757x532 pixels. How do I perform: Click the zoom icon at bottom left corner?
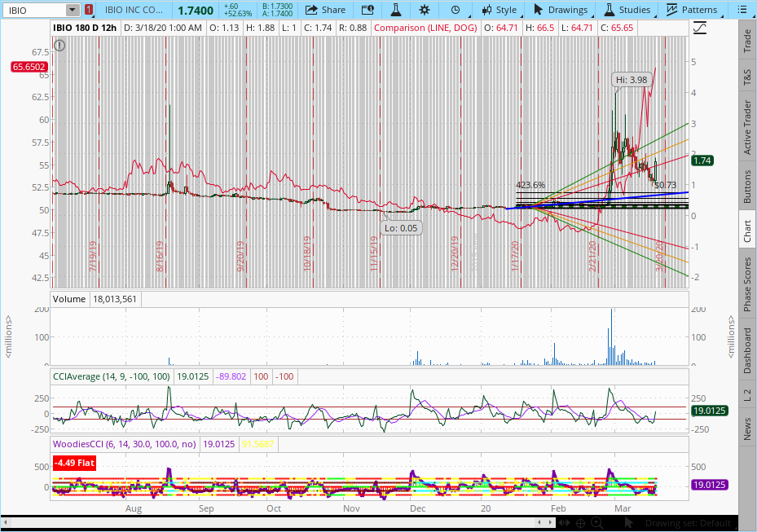[x=7, y=521]
